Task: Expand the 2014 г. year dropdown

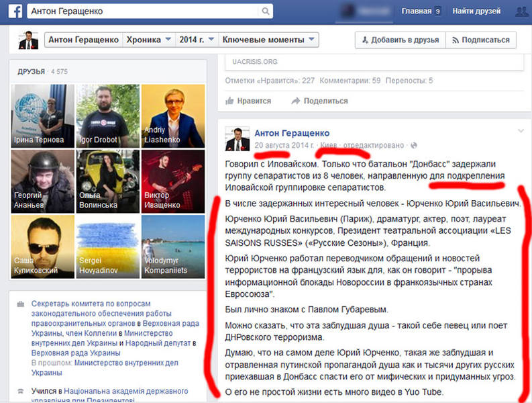Action: pos(197,40)
